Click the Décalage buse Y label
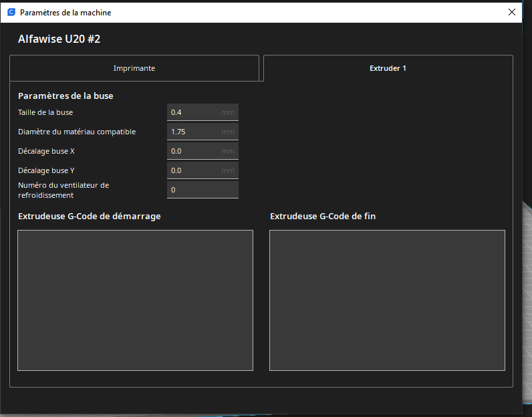Viewport: 532px width, 417px height. 46,170
